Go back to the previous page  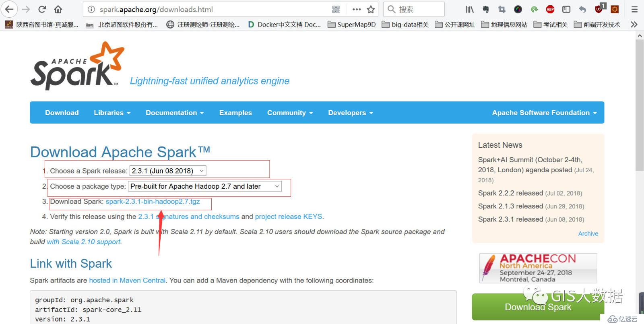pyautogui.click(x=9, y=9)
